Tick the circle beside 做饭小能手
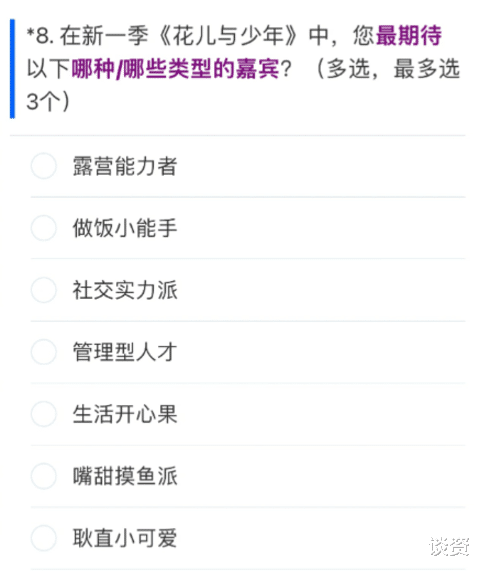Image resolution: width=480 pixels, height=571 pixels. [44, 228]
